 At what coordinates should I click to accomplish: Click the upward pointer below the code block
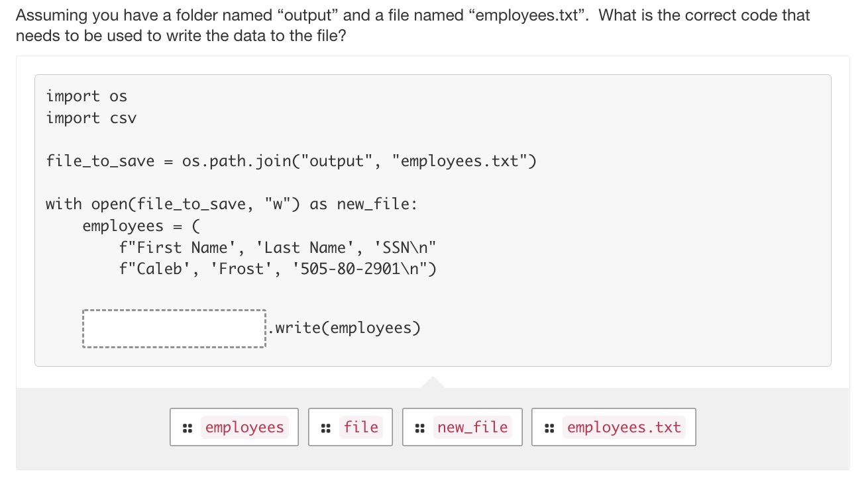tap(433, 382)
